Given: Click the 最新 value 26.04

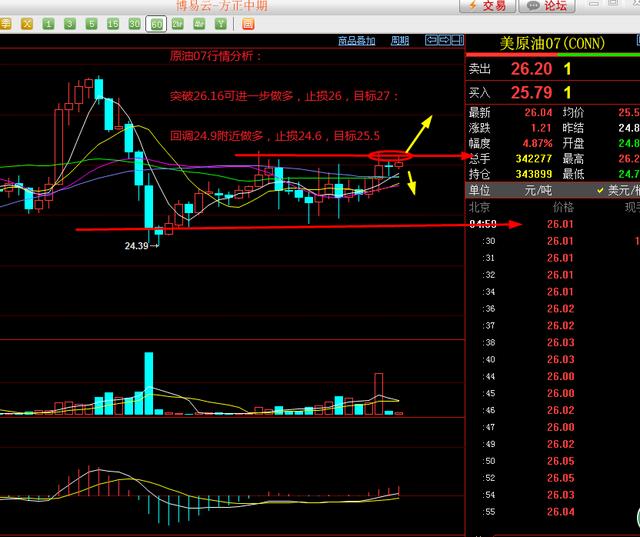Looking at the screenshot, I should tap(538, 112).
